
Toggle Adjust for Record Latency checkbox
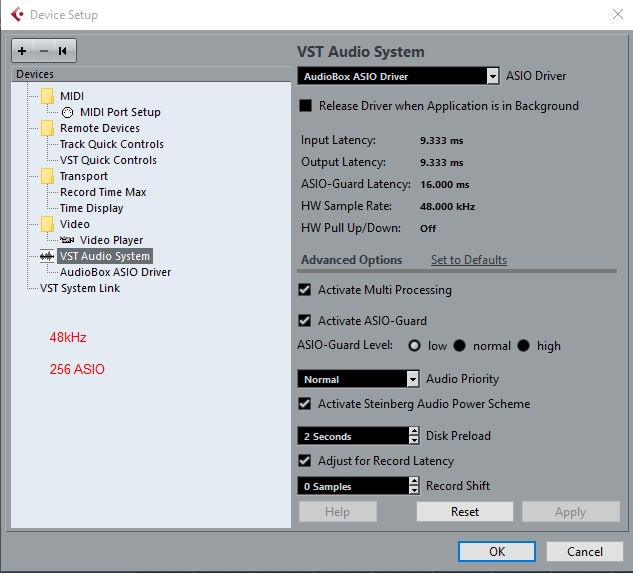point(305,461)
